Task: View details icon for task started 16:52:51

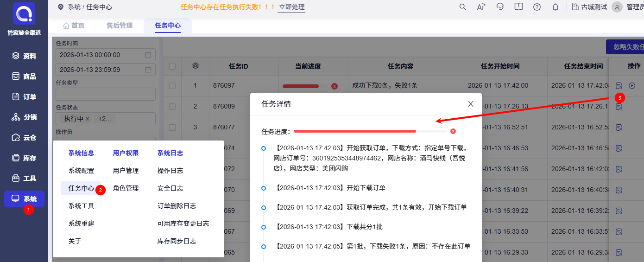Action: [619, 128]
